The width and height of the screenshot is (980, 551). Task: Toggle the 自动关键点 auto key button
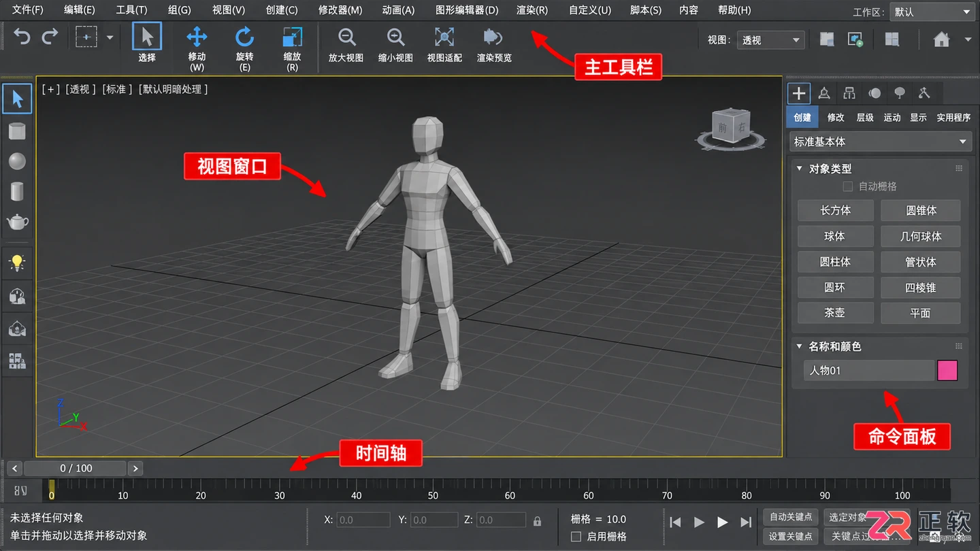pos(790,517)
